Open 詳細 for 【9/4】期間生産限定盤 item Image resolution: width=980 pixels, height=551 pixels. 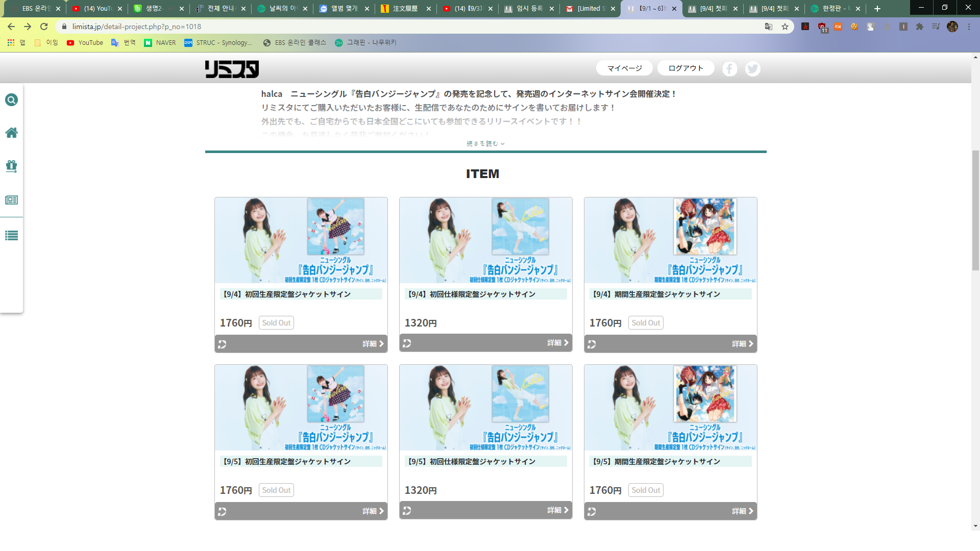(x=743, y=344)
